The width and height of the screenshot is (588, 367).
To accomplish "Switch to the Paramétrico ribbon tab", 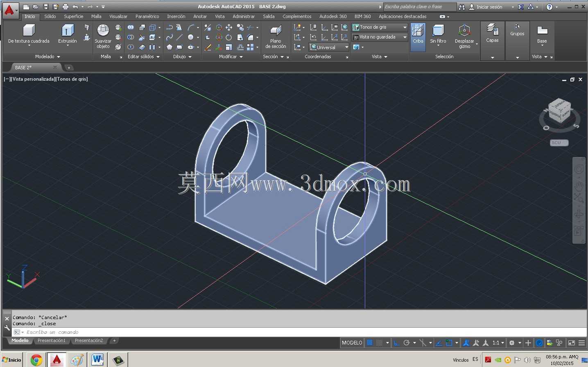I will coord(147,16).
